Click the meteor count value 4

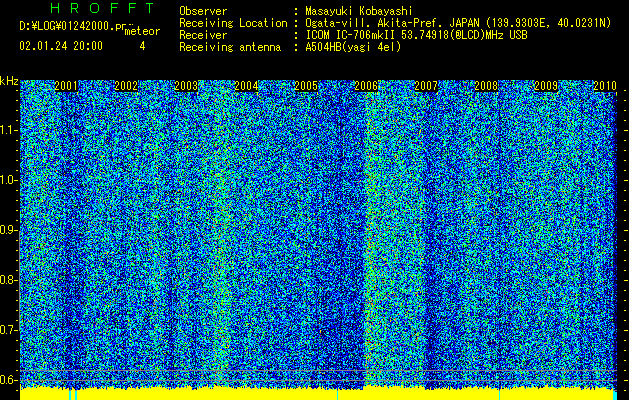(142, 46)
